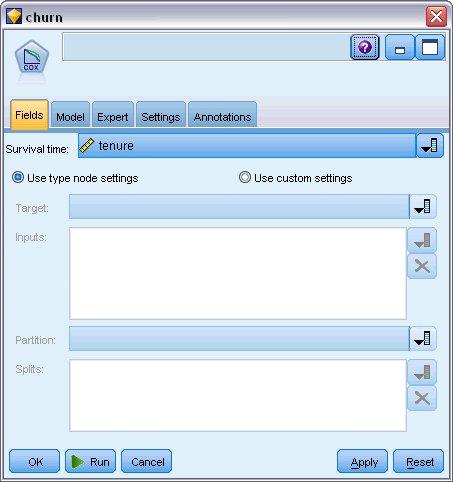Click inside the Splits list box
This screenshot has width=453, height=482.
pos(238,395)
